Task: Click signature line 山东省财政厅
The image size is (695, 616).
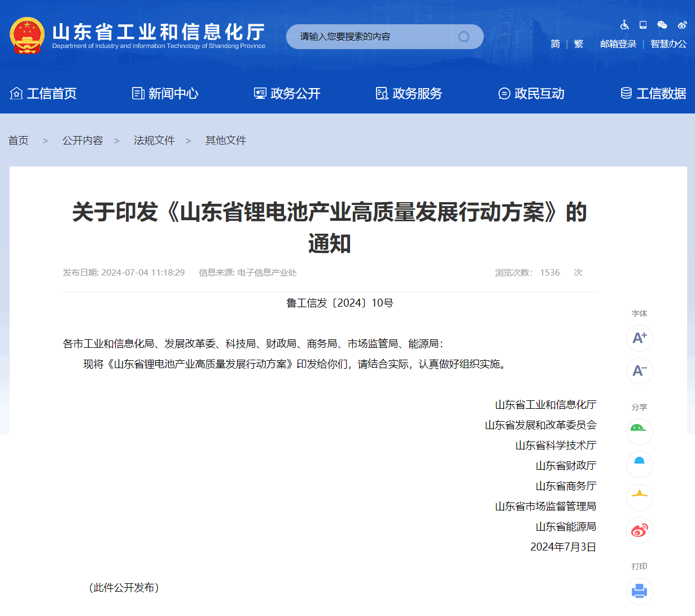Action: (x=566, y=466)
